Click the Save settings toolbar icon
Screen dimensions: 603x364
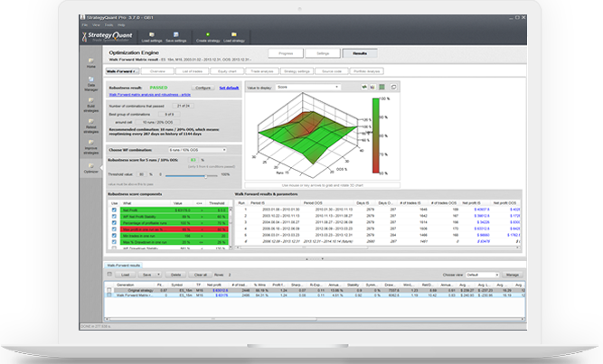click(x=174, y=37)
